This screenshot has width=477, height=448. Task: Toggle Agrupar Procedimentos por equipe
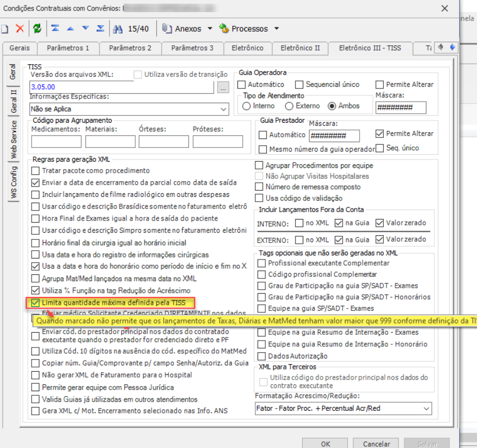[x=259, y=165]
